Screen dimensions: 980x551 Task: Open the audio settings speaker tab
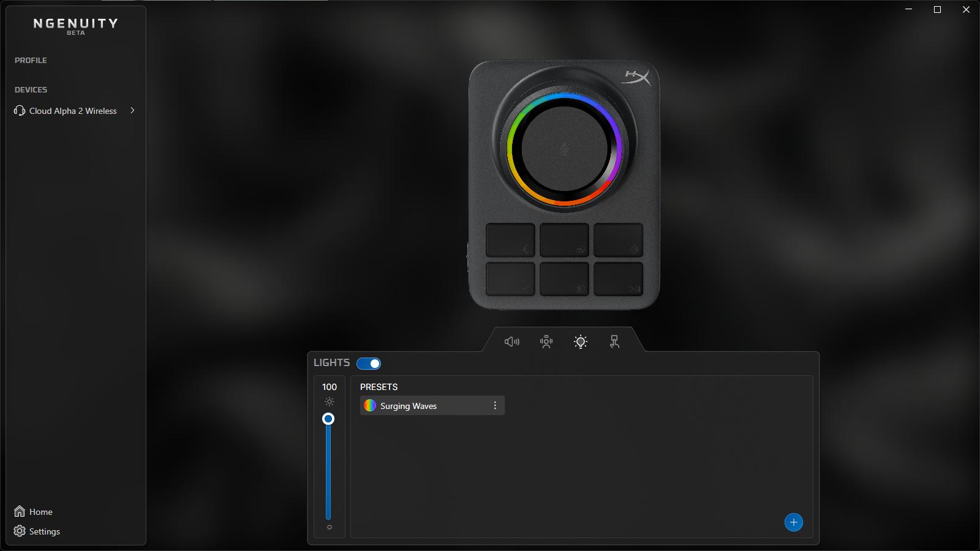pos(511,342)
